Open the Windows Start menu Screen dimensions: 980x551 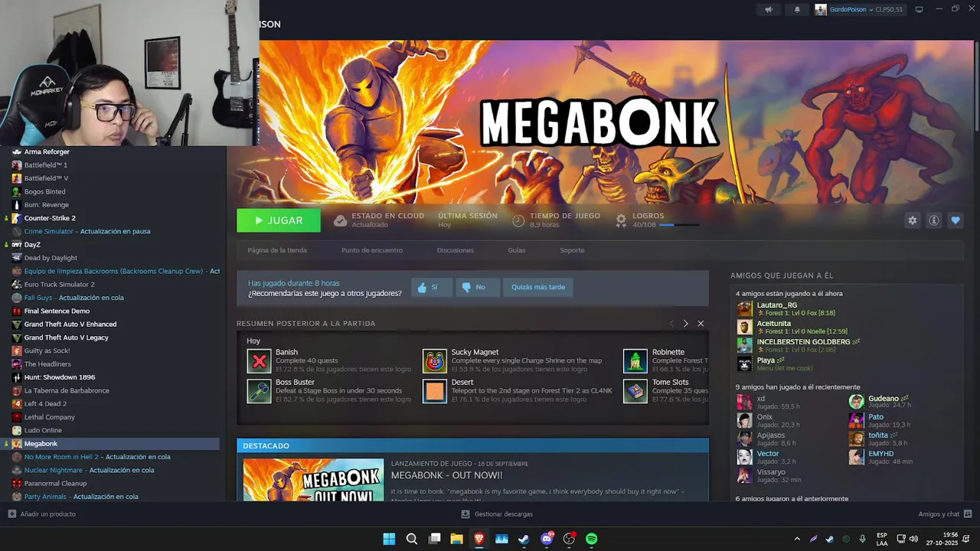[389, 539]
